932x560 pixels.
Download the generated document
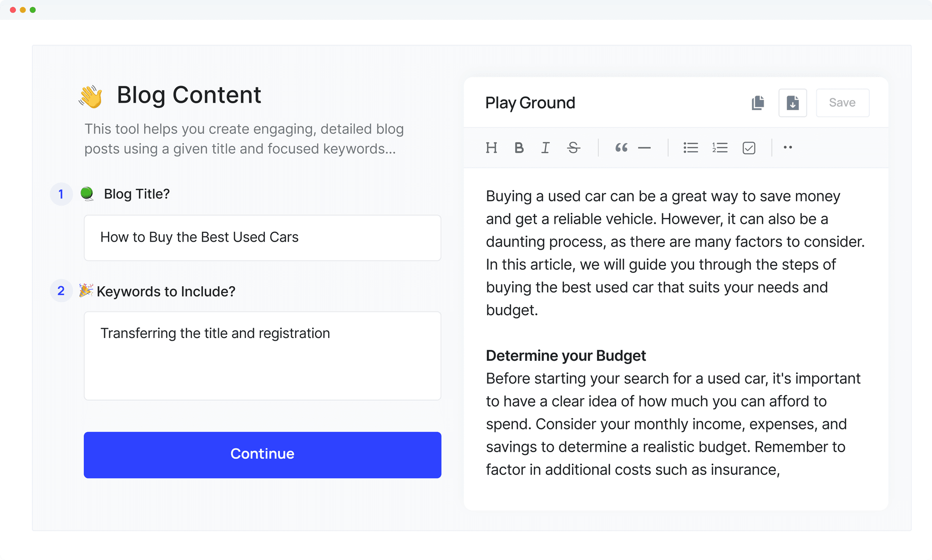point(792,103)
